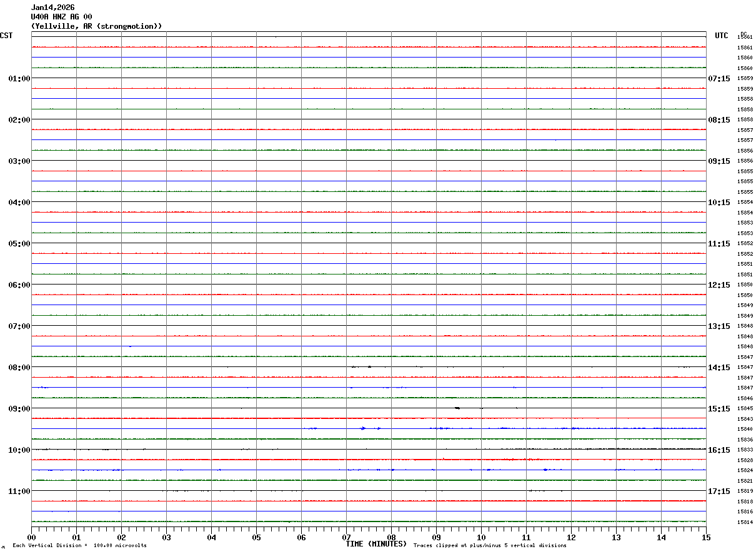
Task: Click the 15:15 UTC time label
Action: coord(719,408)
